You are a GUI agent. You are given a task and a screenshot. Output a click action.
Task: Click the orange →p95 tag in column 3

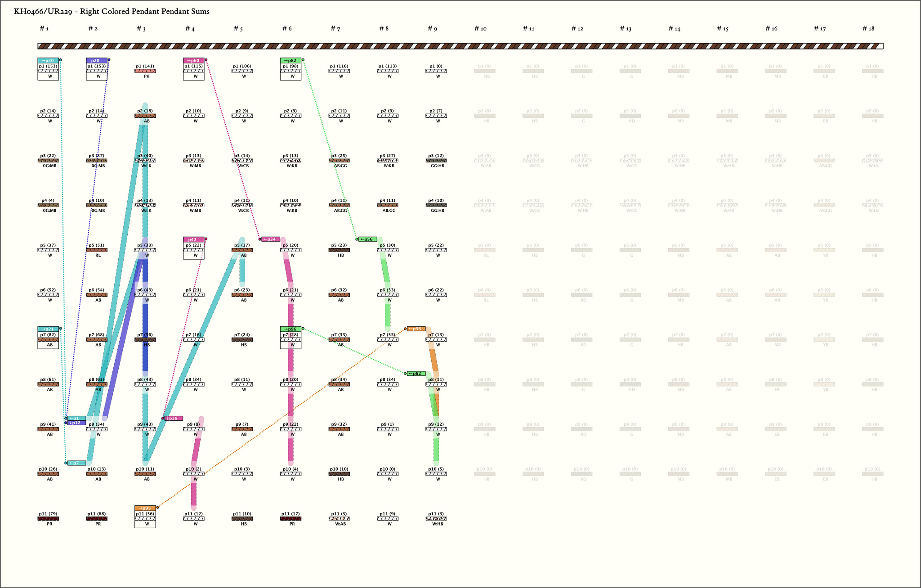(145, 508)
